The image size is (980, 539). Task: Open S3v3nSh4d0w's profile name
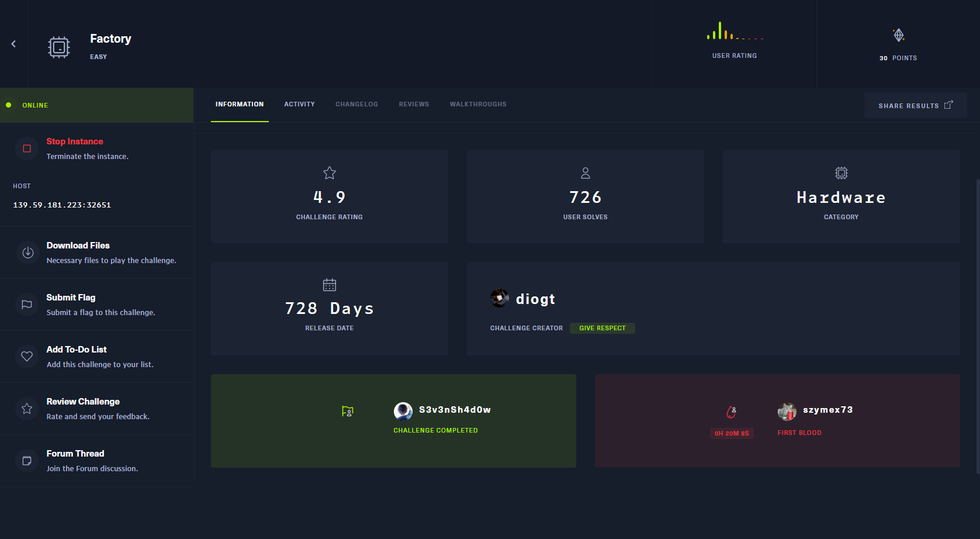455,410
